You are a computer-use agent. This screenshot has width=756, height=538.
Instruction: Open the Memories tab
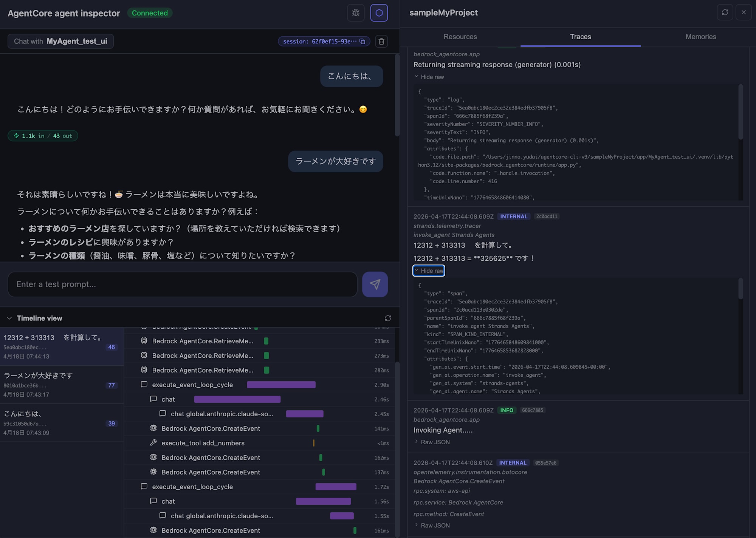700,37
